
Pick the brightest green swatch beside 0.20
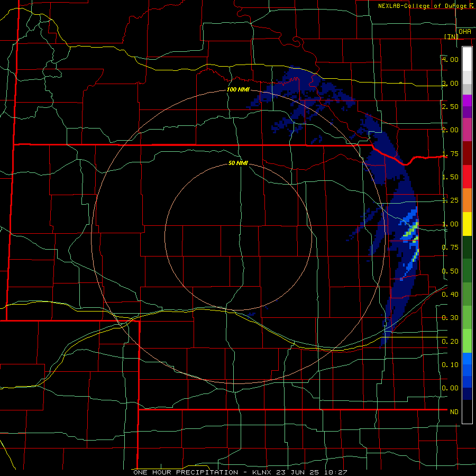tap(467, 341)
